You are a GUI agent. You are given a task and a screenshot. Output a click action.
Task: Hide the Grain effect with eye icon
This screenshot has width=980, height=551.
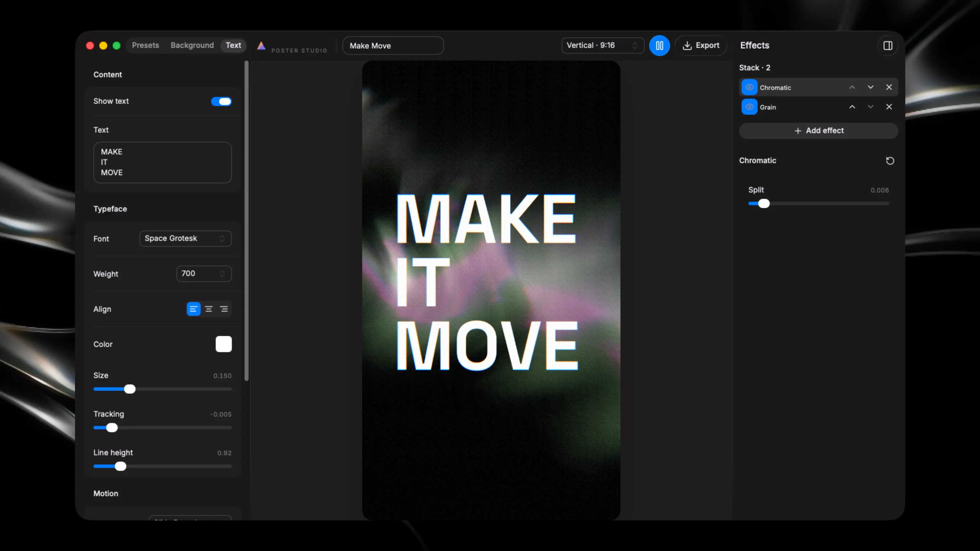click(x=749, y=107)
